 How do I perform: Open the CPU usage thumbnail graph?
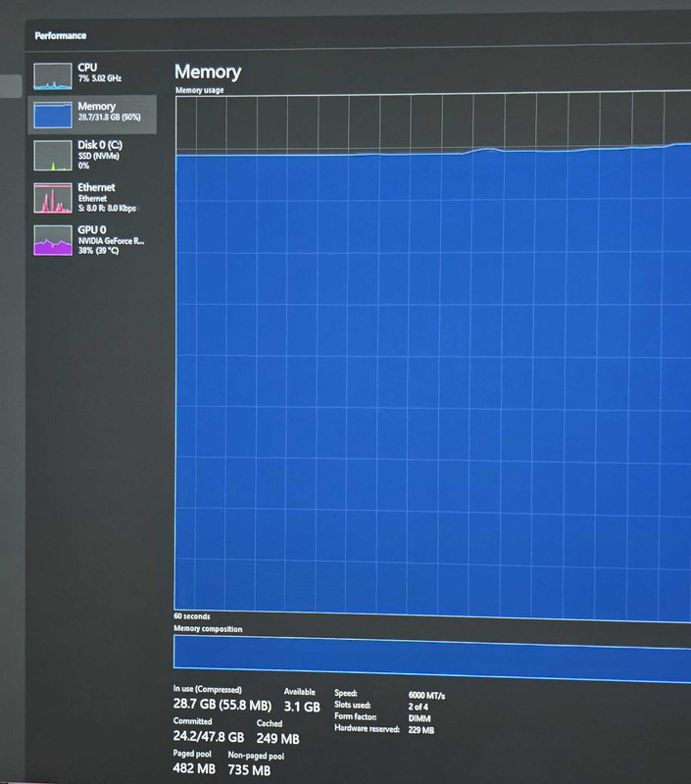(x=53, y=76)
